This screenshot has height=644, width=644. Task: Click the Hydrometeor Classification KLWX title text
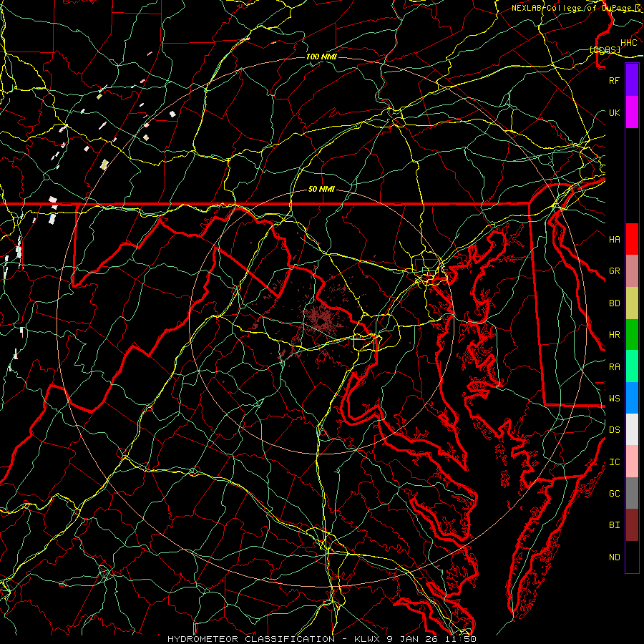[321, 639]
